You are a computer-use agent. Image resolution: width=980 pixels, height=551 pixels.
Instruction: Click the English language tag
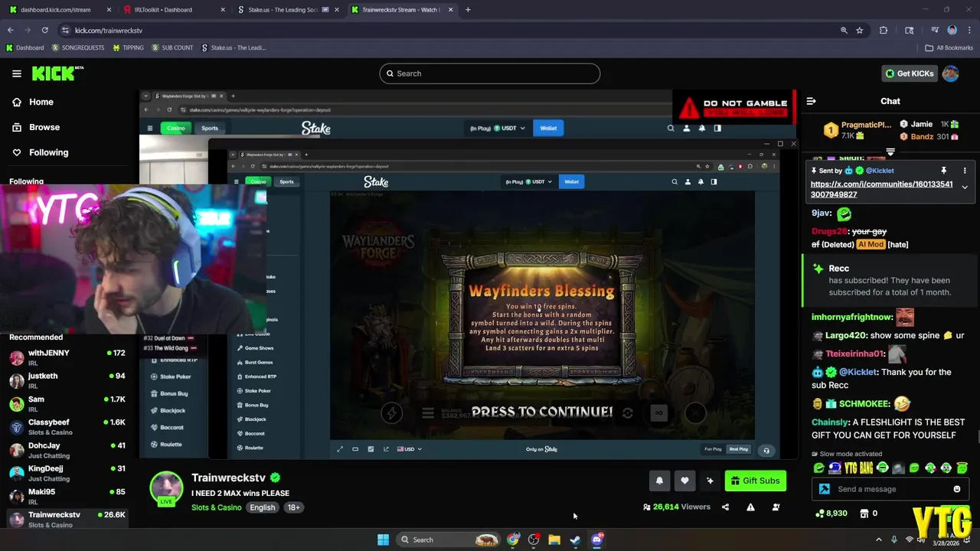(262, 507)
